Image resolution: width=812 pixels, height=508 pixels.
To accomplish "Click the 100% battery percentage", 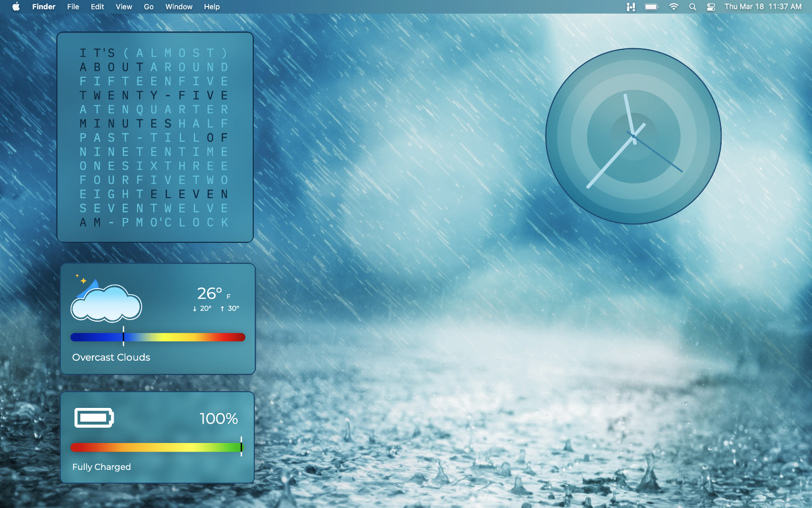I will [219, 419].
